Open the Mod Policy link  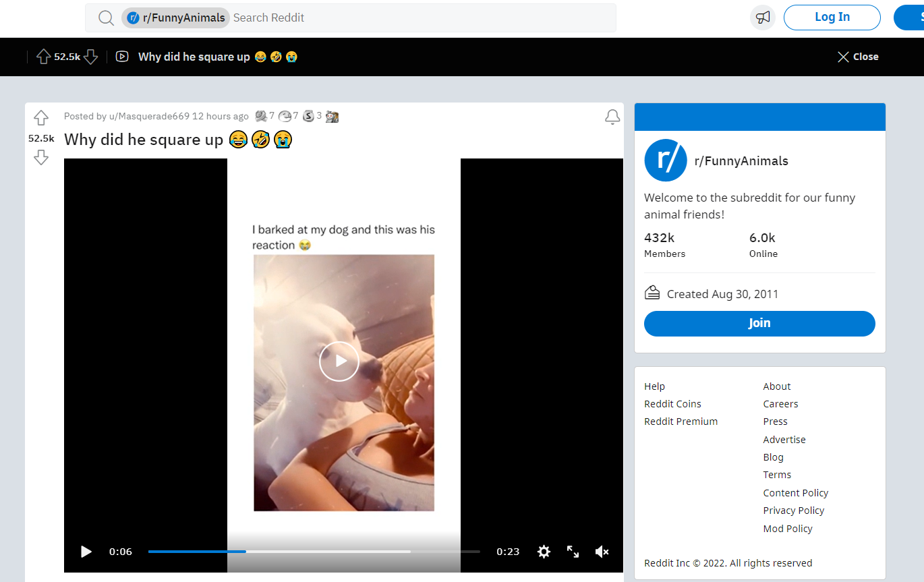click(x=788, y=529)
